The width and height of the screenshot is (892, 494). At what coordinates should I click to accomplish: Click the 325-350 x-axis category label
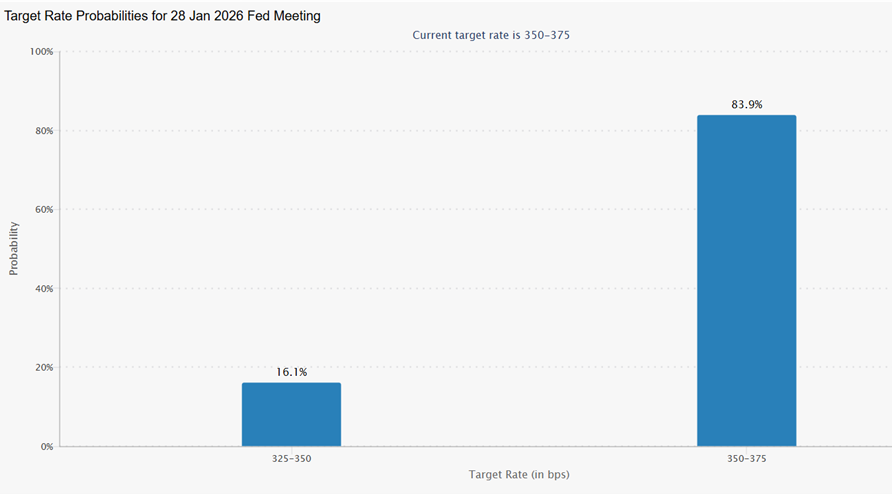point(291,458)
